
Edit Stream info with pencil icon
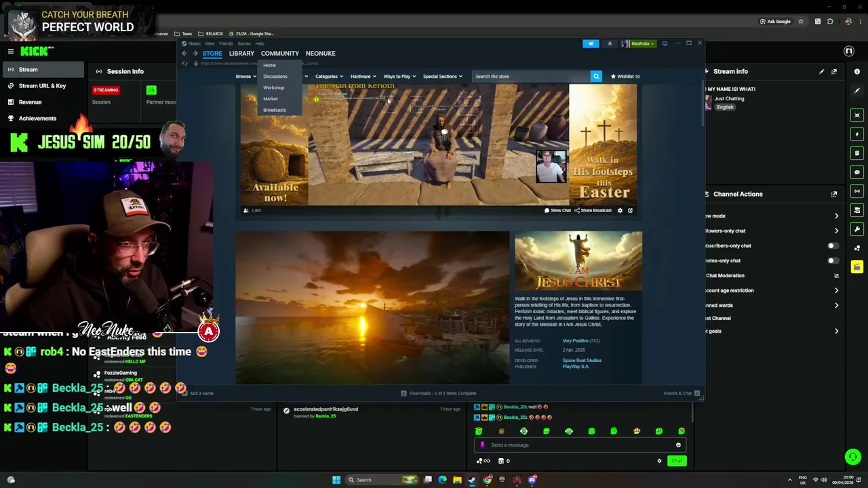pyautogui.click(x=822, y=71)
